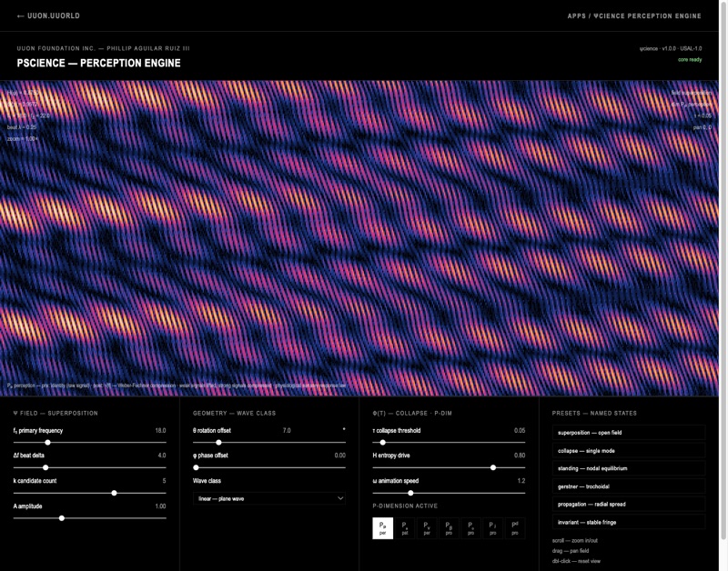Viewport: 728px width, 571px height.
Task: Click the beat λ = 0.25 overlay readout
Action: pyautogui.click(x=21, y=127)
